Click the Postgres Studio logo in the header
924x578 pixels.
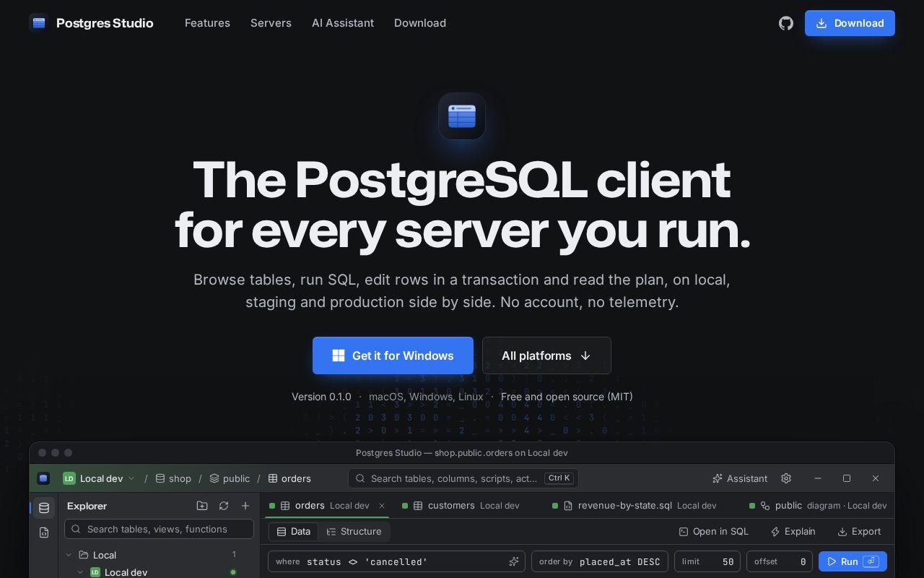click(x=91, y=23)
